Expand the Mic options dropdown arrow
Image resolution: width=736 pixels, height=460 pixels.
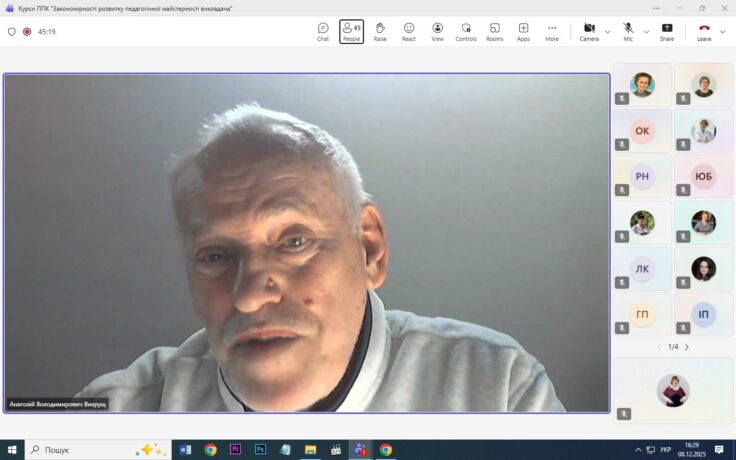pyautogui.click(x=646, y=31)
